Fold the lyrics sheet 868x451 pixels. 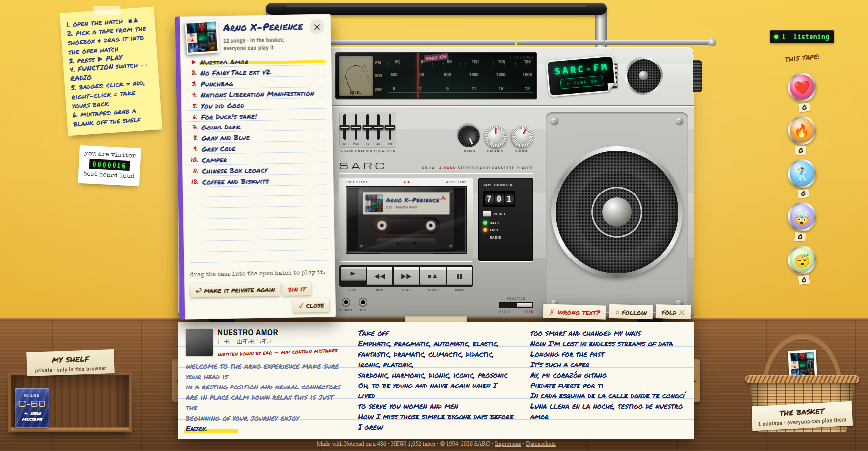coord(673,312)
